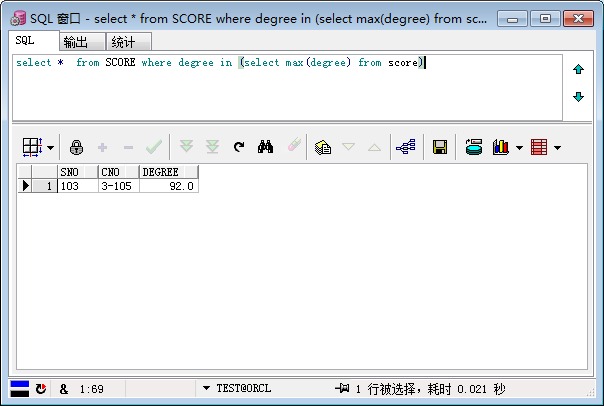Go to previous SQL with up arrow
This screenshot has width=604, height=406.
(578, 69)
